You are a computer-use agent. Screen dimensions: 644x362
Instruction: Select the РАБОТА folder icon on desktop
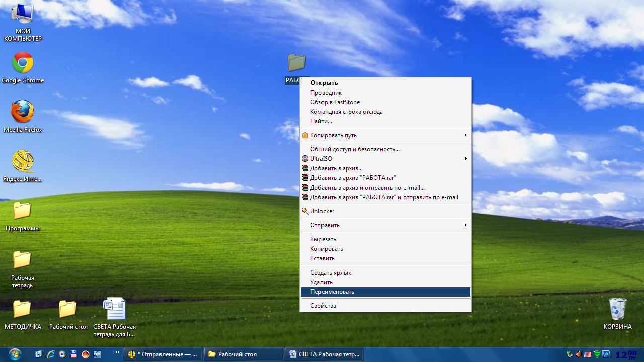point(297,63)
